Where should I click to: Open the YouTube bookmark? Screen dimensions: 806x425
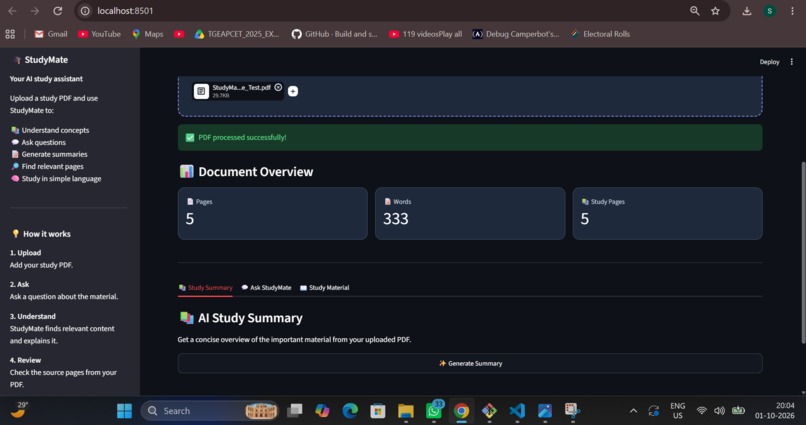coord(99,34)
